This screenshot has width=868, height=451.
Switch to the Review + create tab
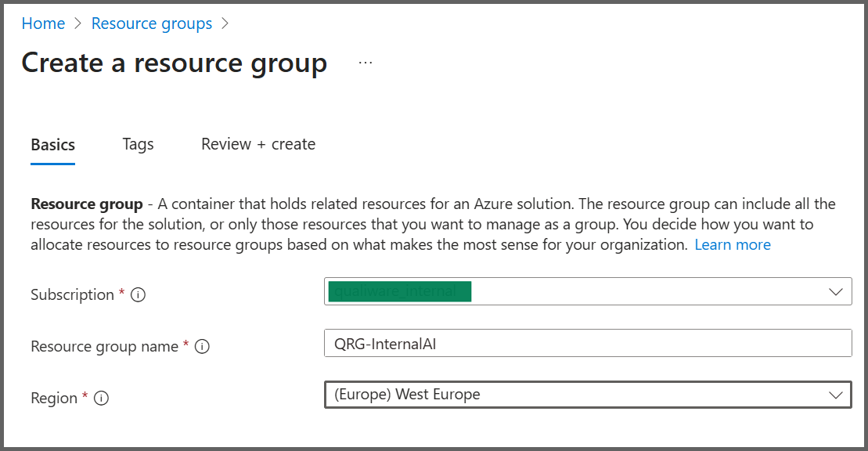pyautogui.click(x=258, y=144)
